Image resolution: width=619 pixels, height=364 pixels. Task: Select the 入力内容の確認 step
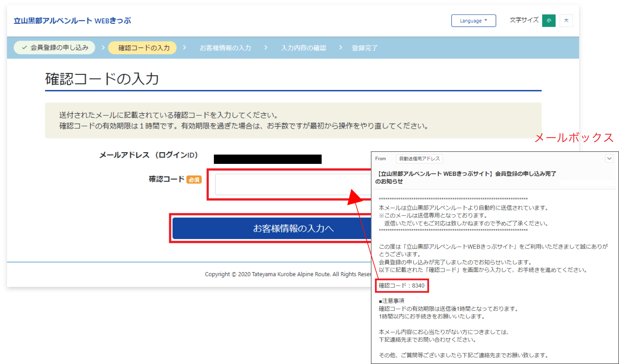pos(303,48)
